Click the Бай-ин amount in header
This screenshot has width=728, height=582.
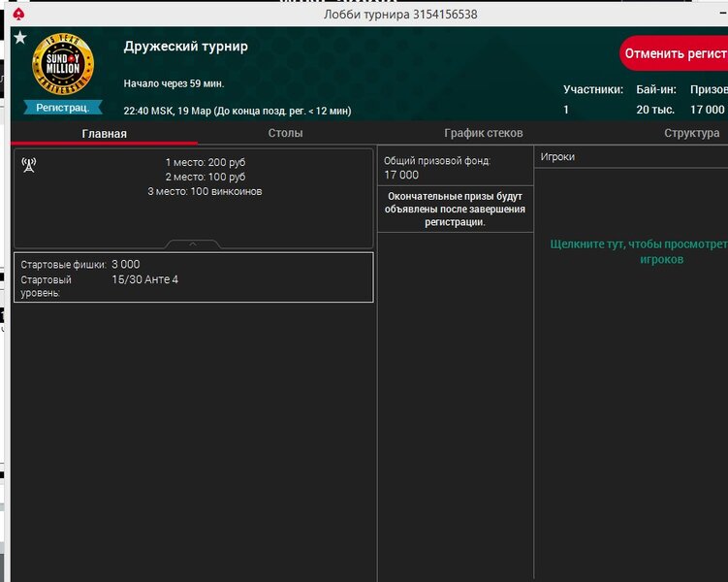click(x=653, y=111)
